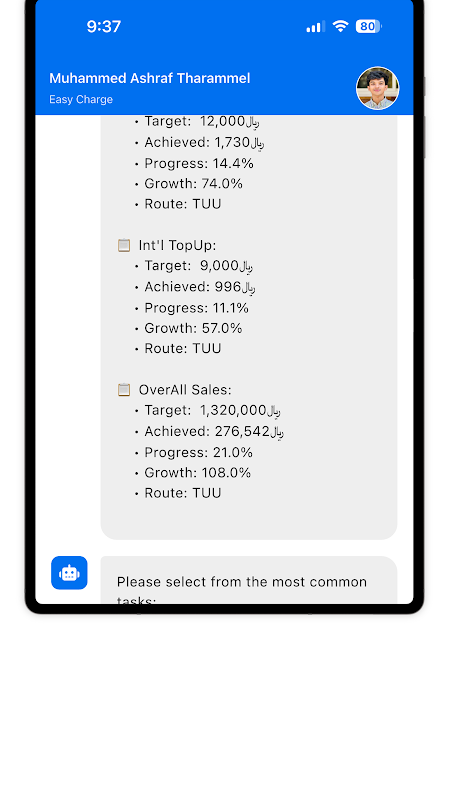Click the Achieved 276,542 line

pyautogui.click(x=209, y=432)
